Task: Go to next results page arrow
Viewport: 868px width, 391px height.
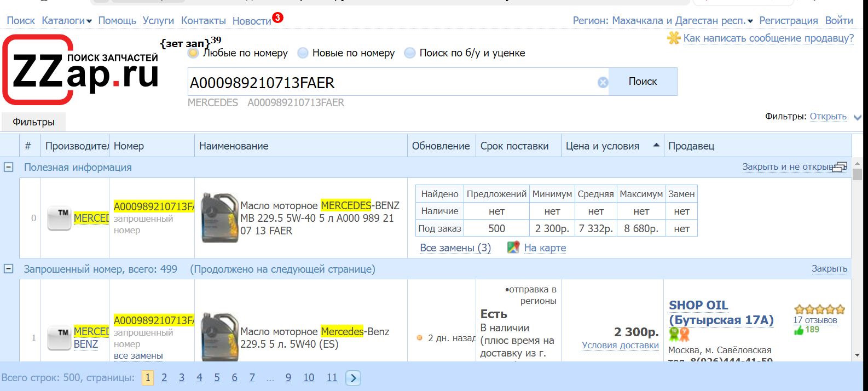Action: (353, 378)
